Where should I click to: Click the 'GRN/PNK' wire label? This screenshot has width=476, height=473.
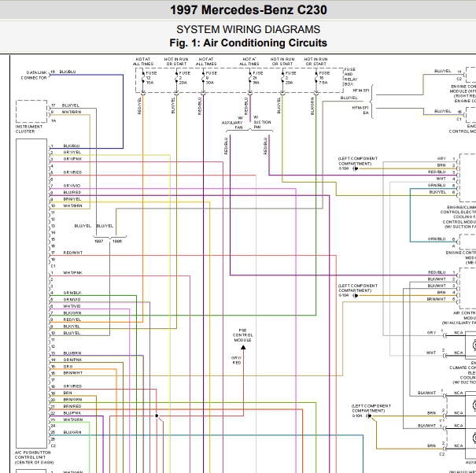point(72,360)
